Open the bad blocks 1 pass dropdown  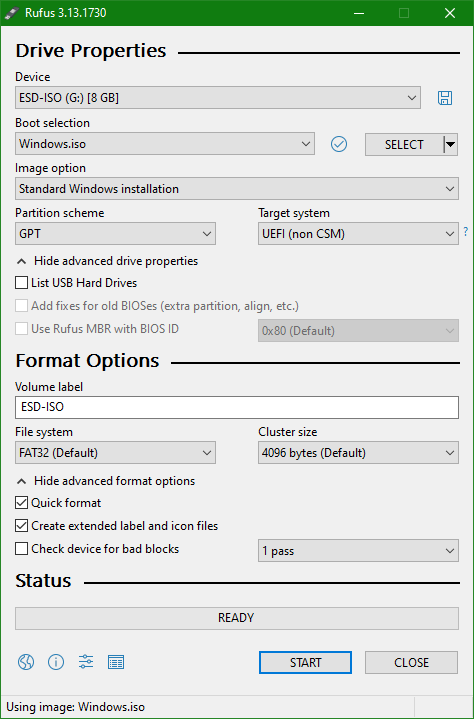tap(358, 551)
